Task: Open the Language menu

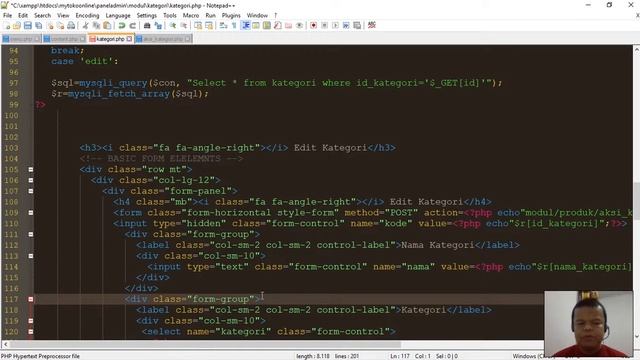Action: (118, 15)
